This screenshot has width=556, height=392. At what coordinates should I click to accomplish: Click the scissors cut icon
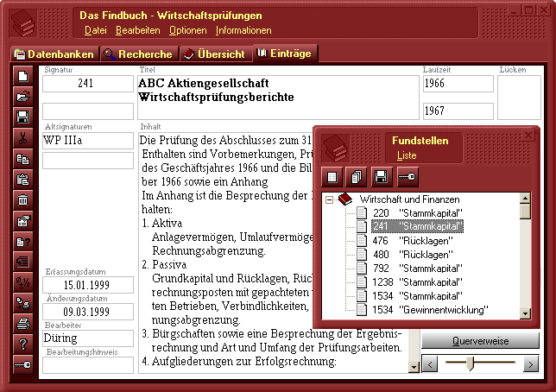pyautogui.click(x=23, y=138)
